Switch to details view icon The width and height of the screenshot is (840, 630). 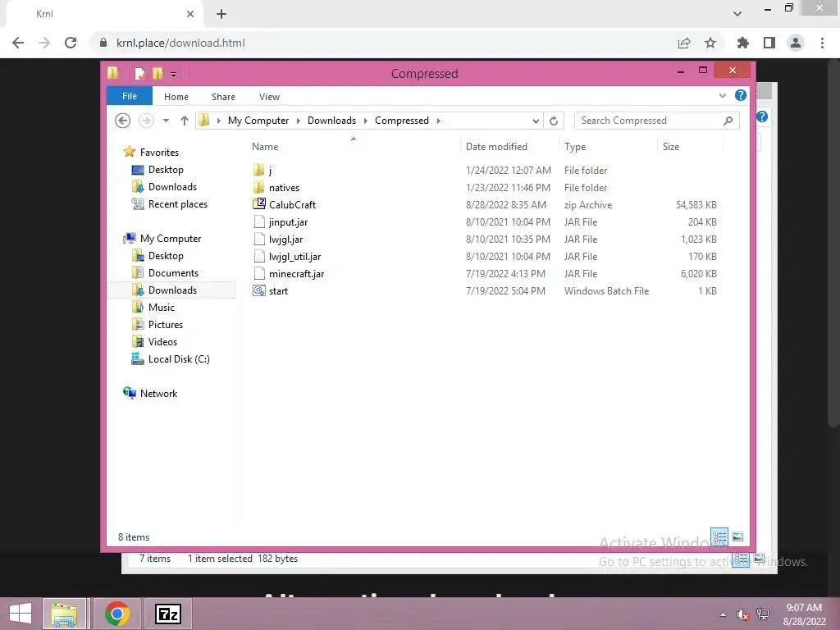pyautogui.click(x=719, y=536)
